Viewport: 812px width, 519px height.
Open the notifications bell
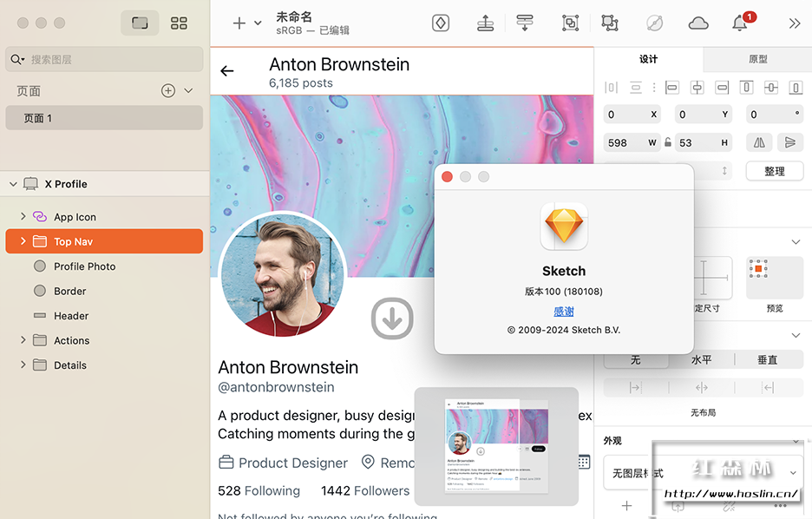[739, 23]
